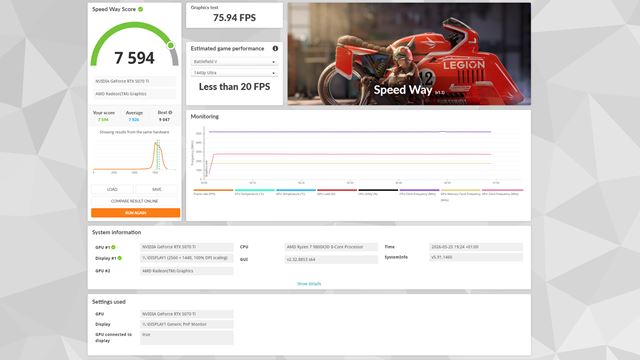This screenshot has width=640, height=360.
Task: Click the LOAD button
Action: (x=112, y=189)
